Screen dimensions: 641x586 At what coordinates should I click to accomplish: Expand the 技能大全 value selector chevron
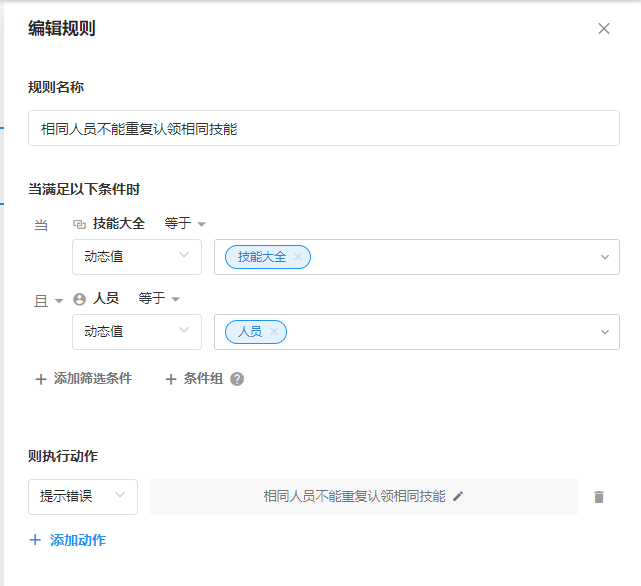[604, 257]
